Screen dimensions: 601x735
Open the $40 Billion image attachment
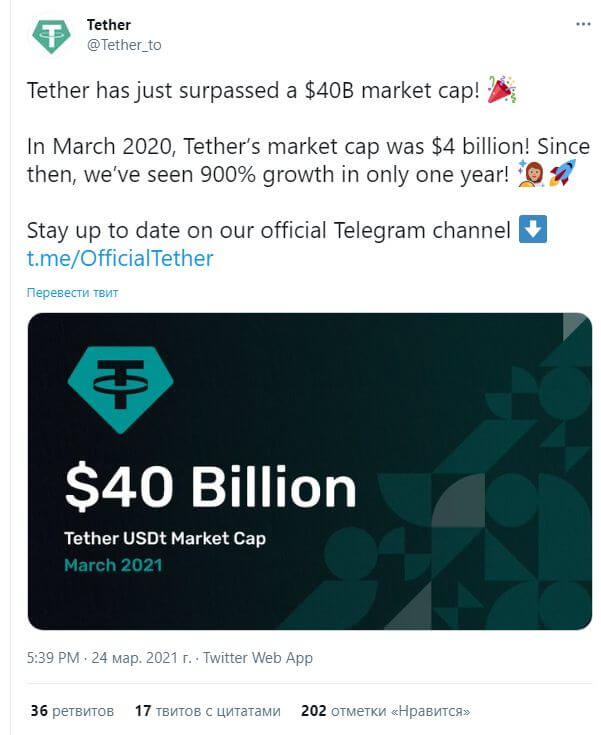tap(309, 471)
